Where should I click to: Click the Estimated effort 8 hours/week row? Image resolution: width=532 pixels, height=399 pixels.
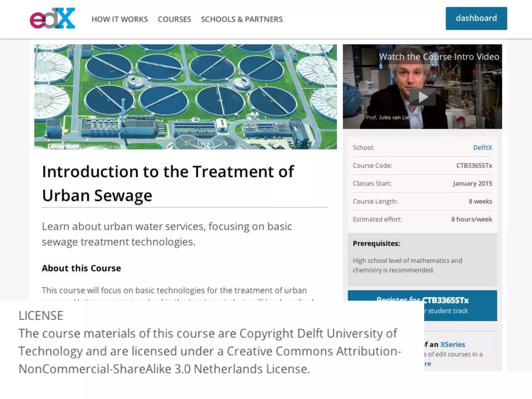[x=422, y=219]
